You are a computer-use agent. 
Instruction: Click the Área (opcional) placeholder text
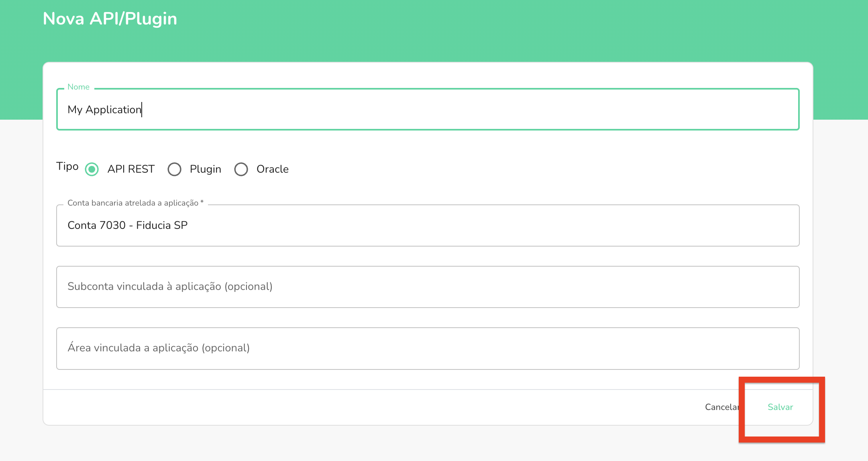[x=159, y=348]
